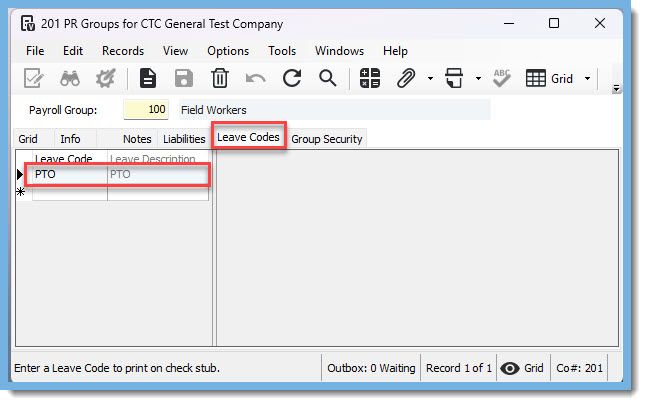
Task: Open the Windows menu
Action: point(339,51)
